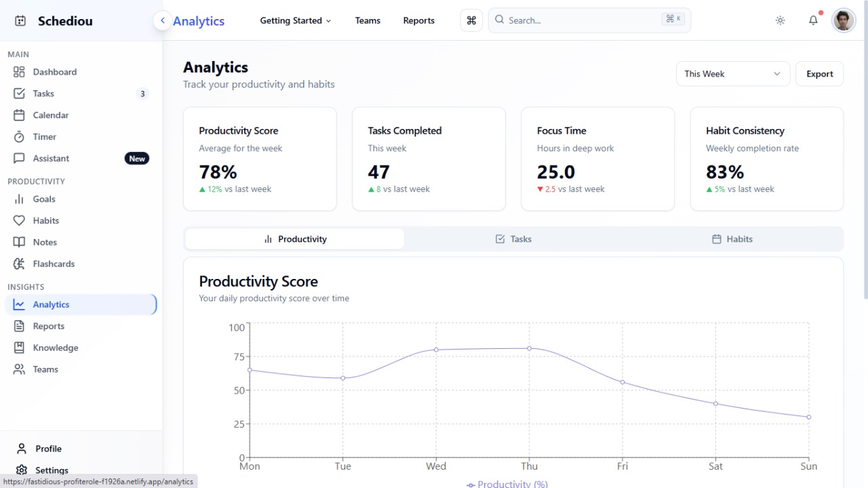The height and width of the screenshot is (488, 868).
Task: Click the Tasks count badge 3
Action: tap(142, 94)
